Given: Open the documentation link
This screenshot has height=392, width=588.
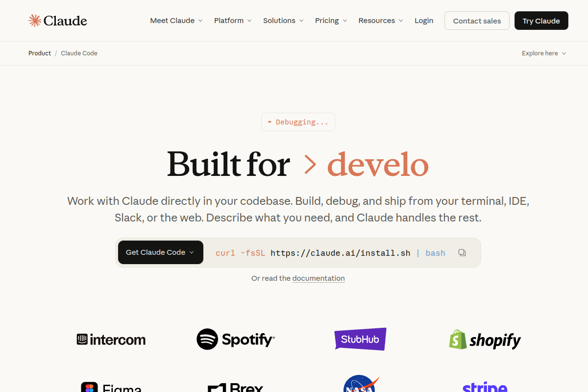Looking at the screenshot, I should point(318,278).
